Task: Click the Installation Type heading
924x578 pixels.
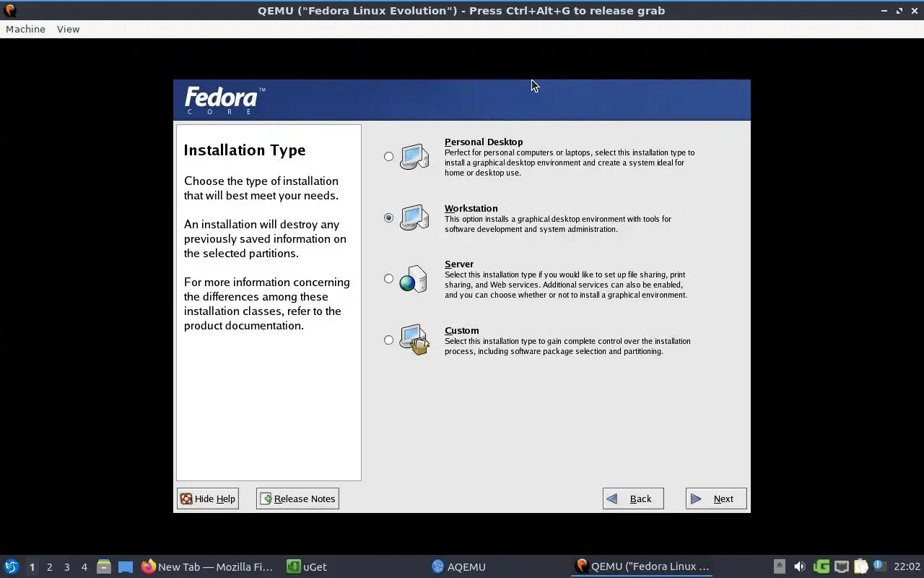Action: (245, 150)
